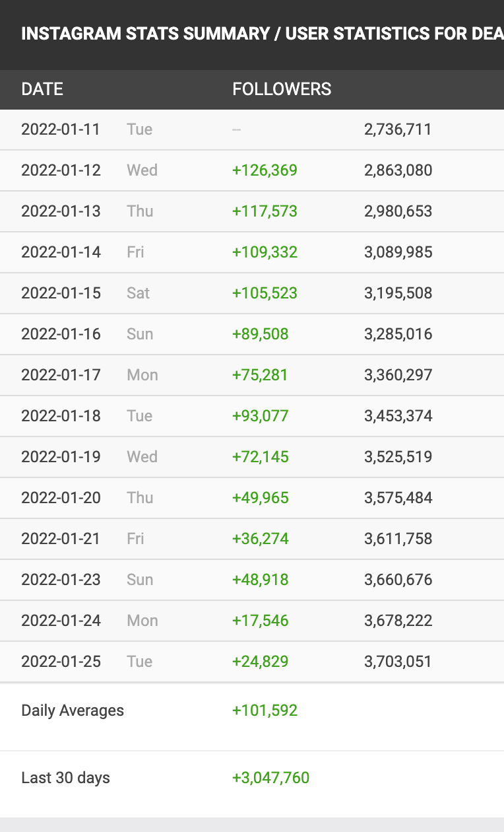Click the 3,089,985 total followers value
Viewport: 504px width, 832px height.
[x=398, y=252]
